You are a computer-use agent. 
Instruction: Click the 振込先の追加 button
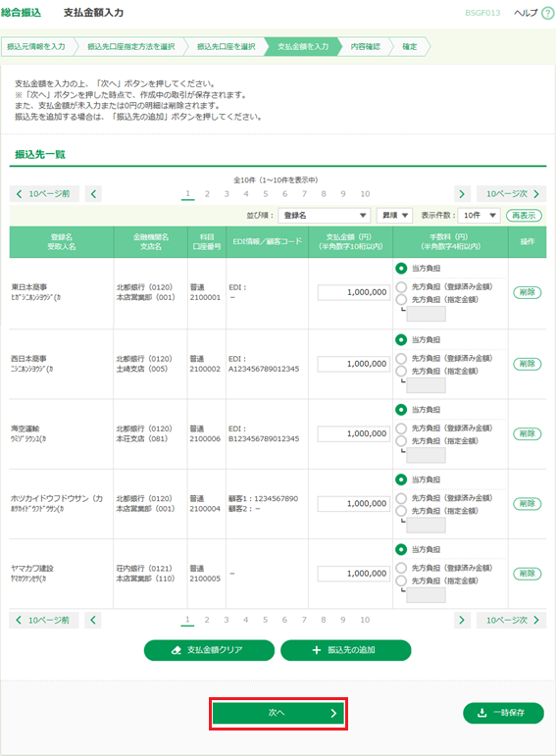pyautogui.click(x=346, y=650)
